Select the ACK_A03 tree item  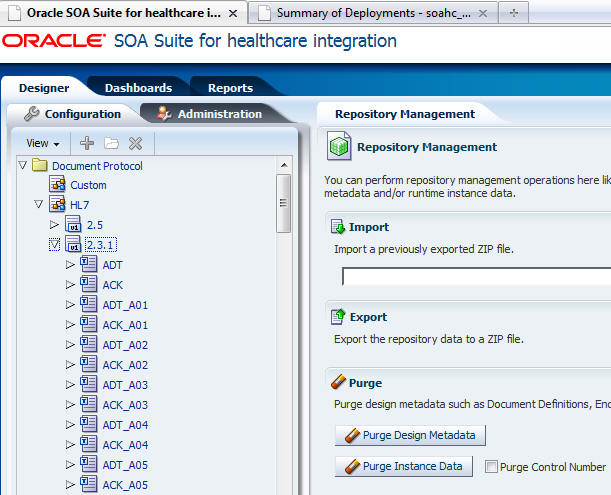[x=125, y=405]
